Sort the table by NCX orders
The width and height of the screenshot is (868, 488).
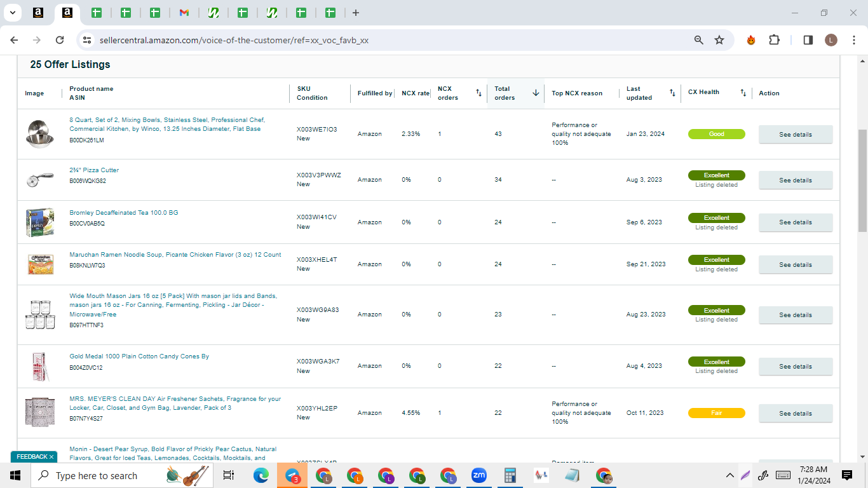478,93
